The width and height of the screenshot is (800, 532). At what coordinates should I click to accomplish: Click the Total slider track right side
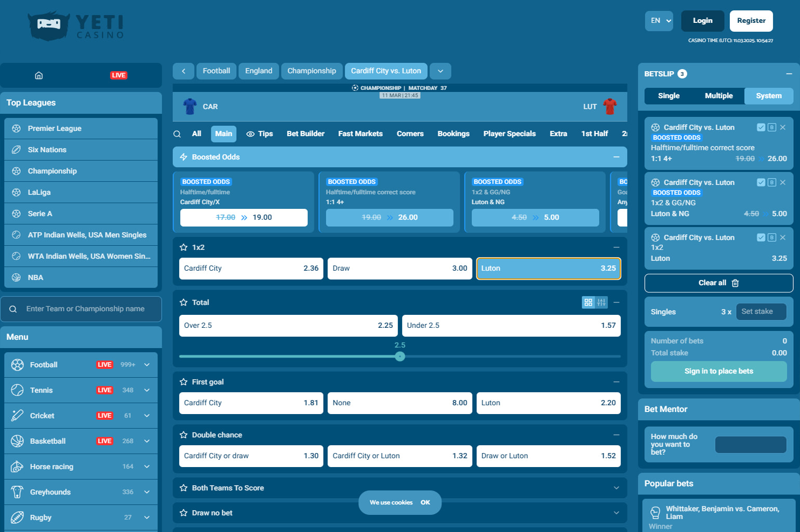pyautogui.click(x=513, y=356)
